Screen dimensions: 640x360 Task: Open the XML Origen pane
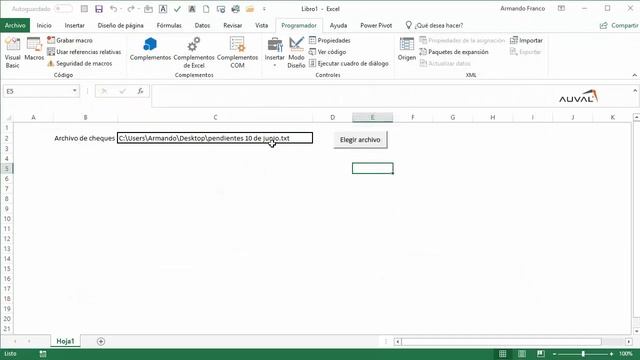coord(407,49)
